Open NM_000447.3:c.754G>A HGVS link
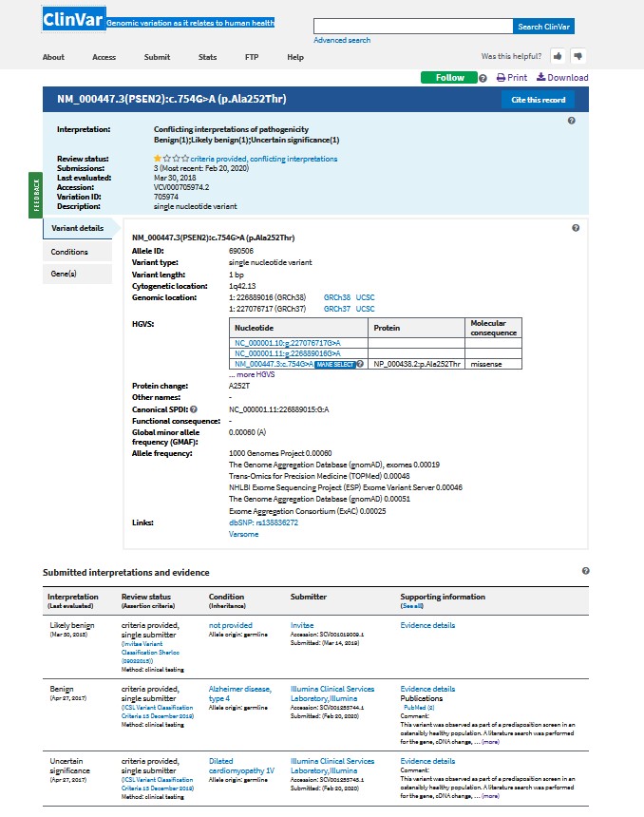 (275, 364)
